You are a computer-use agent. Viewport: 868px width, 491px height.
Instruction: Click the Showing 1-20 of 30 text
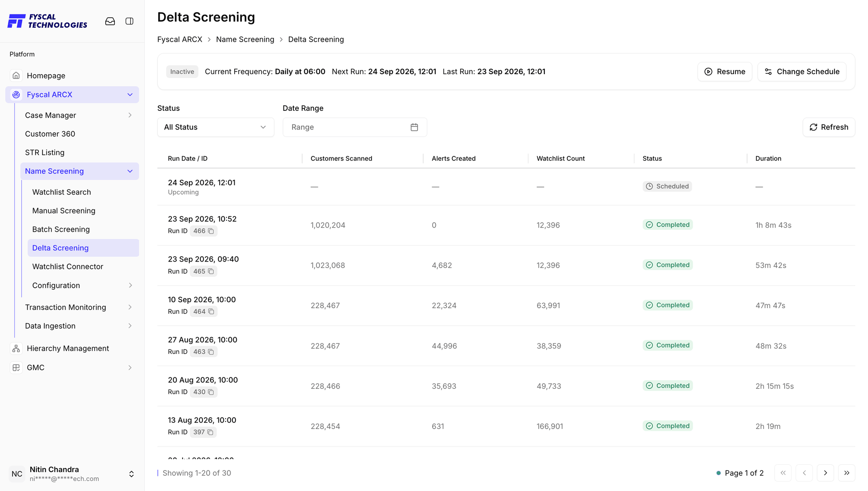pyautogui.click(x=197, y=473)
